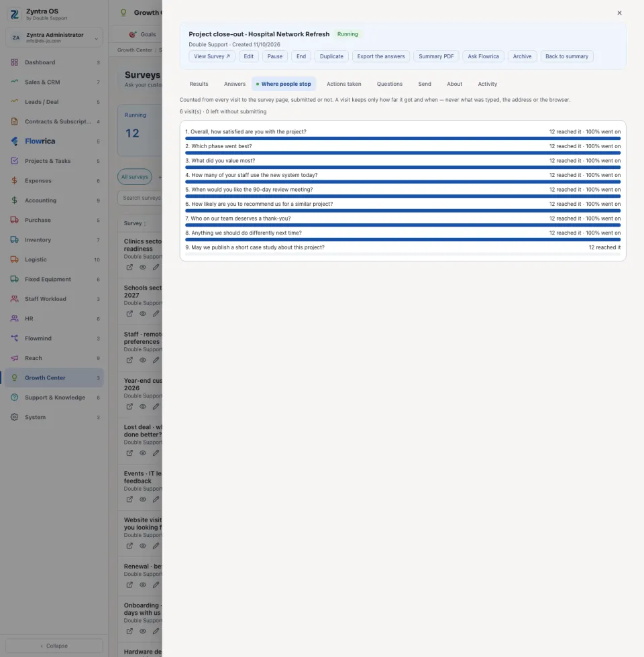Viewport: 644px width, 657px height.
Task: Click the Zyntra OS logo
Action: (x=15, y=14)
